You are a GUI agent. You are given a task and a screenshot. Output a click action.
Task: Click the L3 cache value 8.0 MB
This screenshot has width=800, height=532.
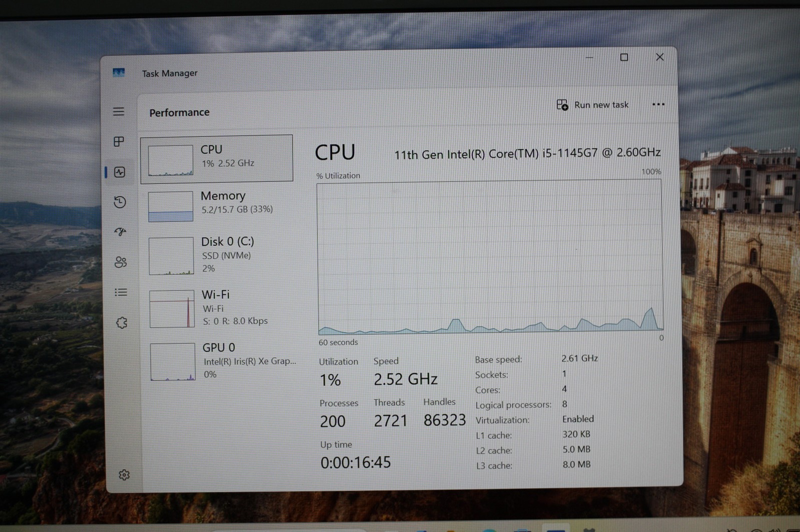tap(576, 464)
